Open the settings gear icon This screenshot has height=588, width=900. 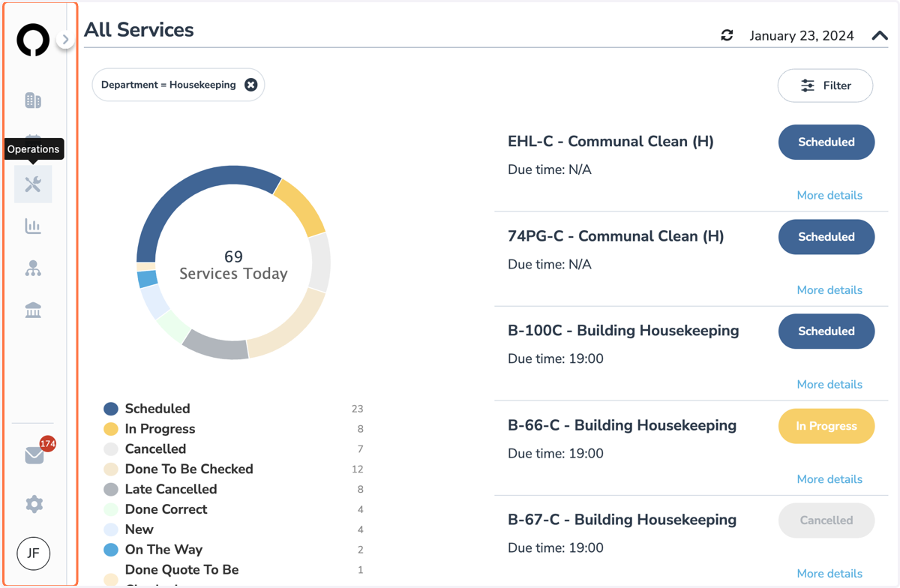(x=34, y=504)
